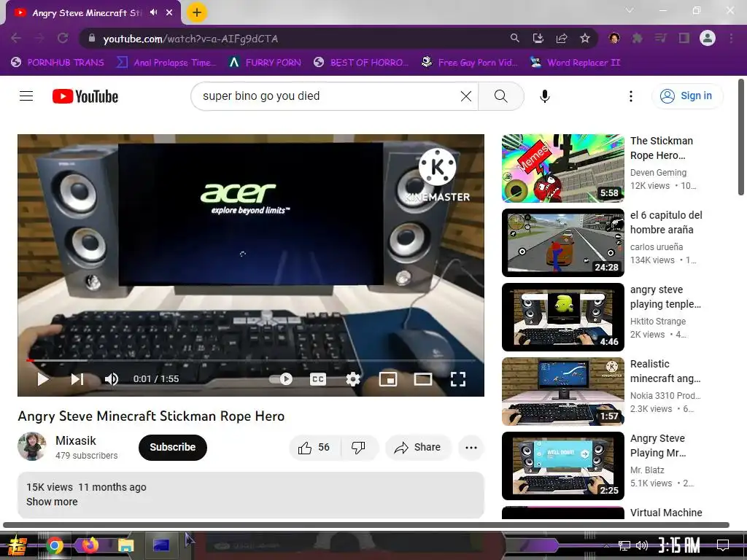
Task: Open Windows Start button
Action: [17, 545]
